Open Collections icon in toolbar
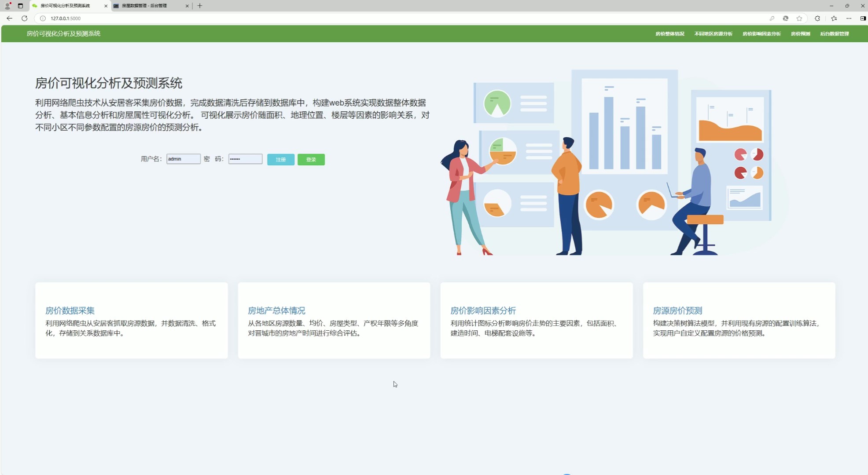Image resolution: width=868 pixels, height=475 pixels. pyautogui.click(x=834, y=18)
